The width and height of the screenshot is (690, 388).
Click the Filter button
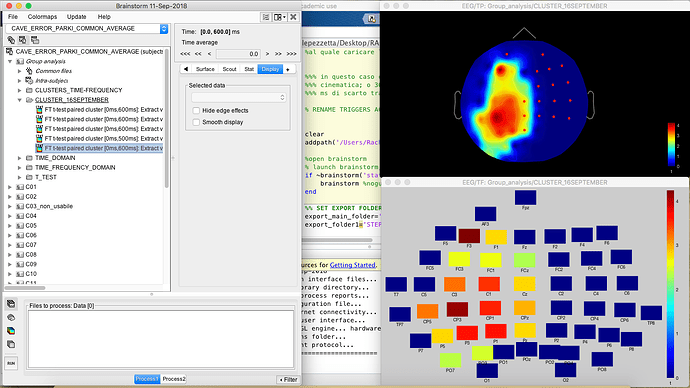pyautogui.click(x=289, y=379)
